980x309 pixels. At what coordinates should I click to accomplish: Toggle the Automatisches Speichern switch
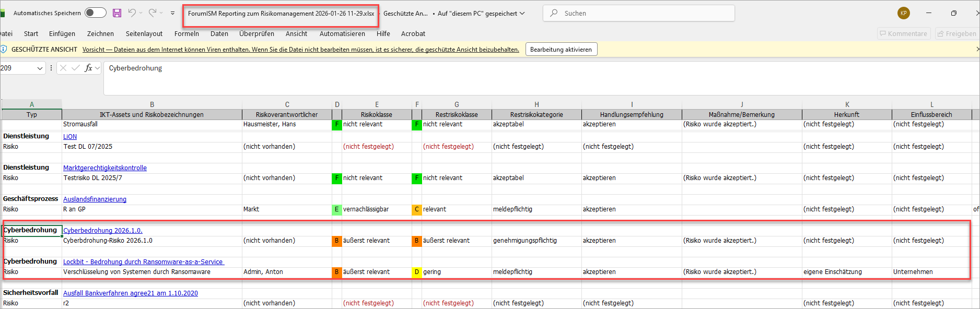coord(95,13)
